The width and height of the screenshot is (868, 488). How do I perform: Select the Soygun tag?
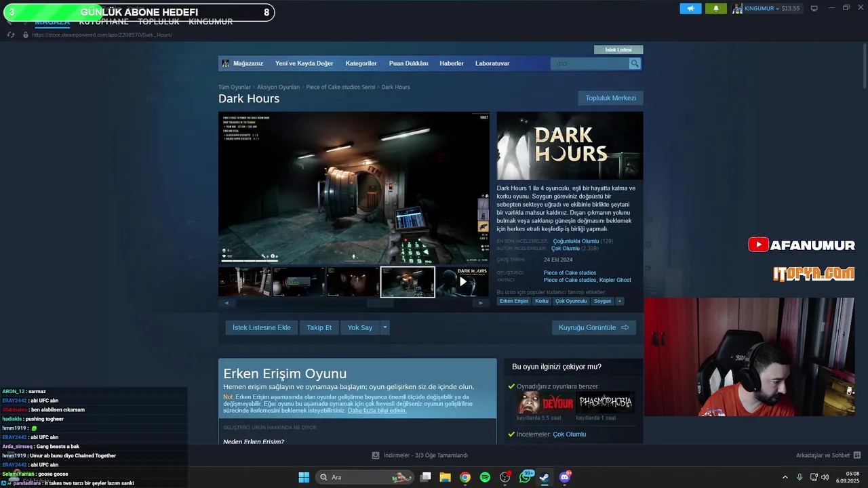(602, 301)
